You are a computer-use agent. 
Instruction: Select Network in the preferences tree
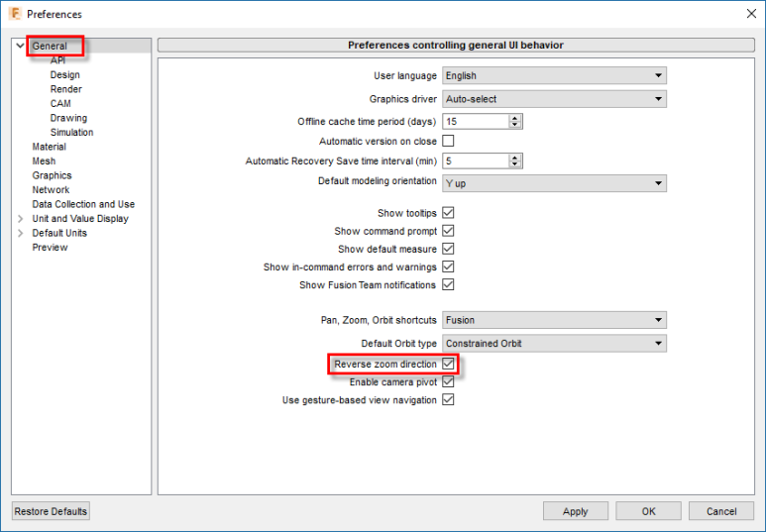(51, 189)
